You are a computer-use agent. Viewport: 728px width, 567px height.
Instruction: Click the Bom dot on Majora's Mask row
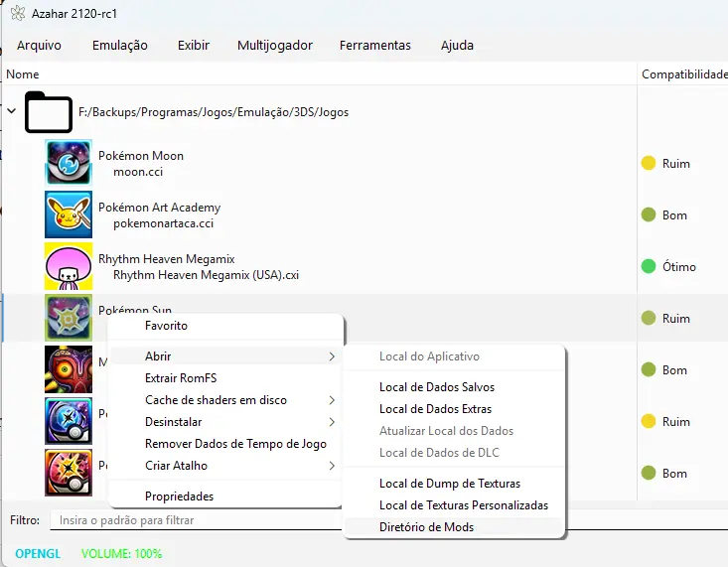coord(649,369)
